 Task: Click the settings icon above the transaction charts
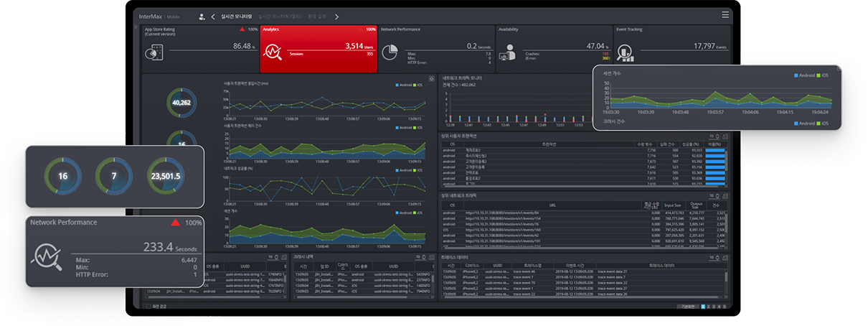(431, 78)
